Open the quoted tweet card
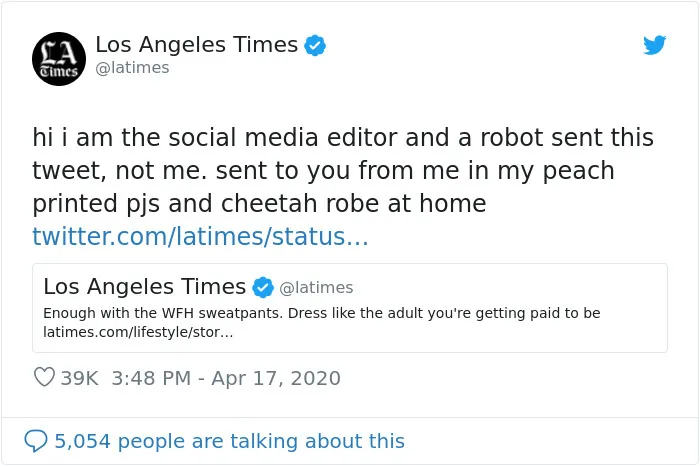 [350, 308]
